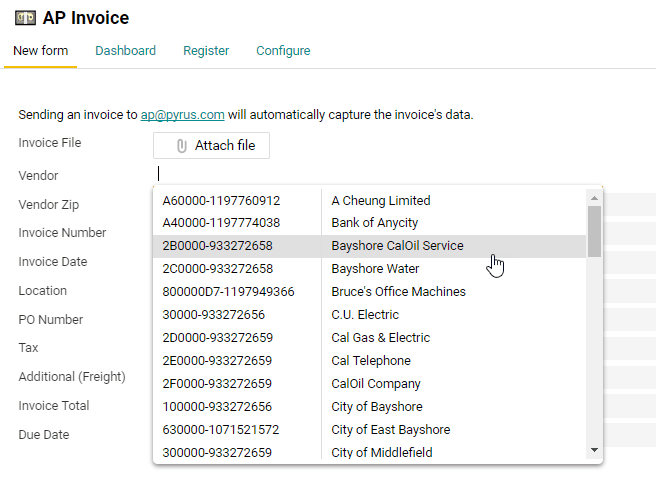Click the PO Number label
The width and height of the screenshot is (656, 477).
[51, 320]
